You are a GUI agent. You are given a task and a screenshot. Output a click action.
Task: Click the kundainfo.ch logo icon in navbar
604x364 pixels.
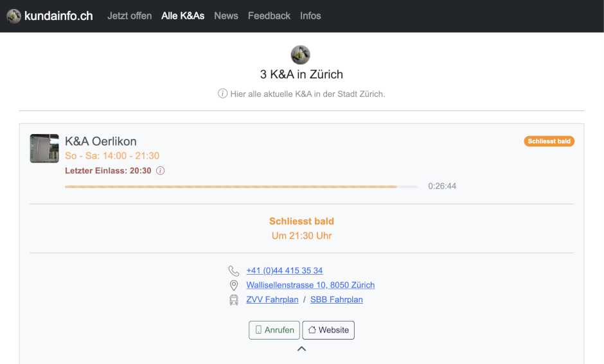click(x=13, y=16)
